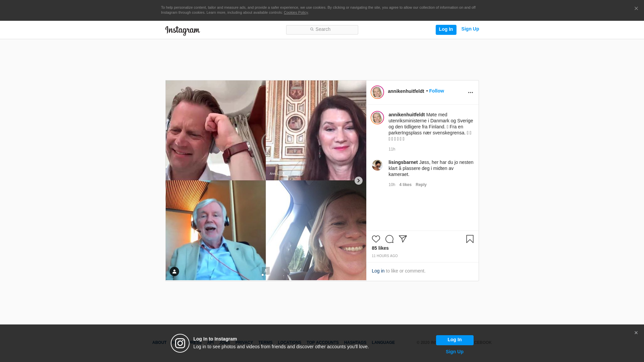Viewport: 644px width, 362px height.
Task: Follow annikenhuitfeldt
Action: pyautogui.click(x=436, y=91)
